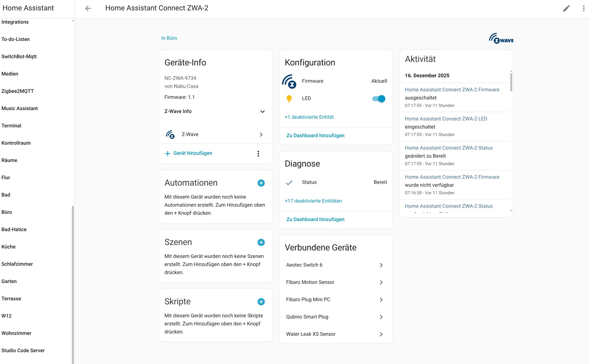Viewport: 589px width, 364px height.
Task: Click the Aktivität panel scrollbar
Action: pos(511,82)
